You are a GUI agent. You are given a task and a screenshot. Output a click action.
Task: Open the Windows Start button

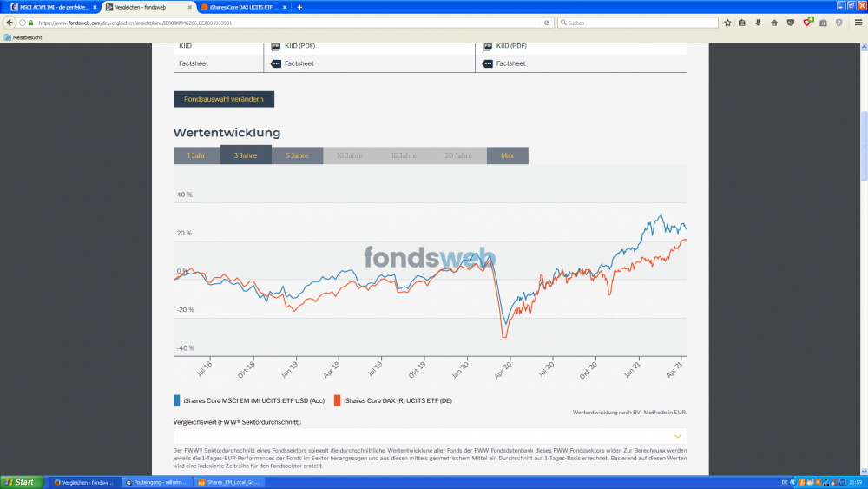pyautogui.click(x=21, y=482)
